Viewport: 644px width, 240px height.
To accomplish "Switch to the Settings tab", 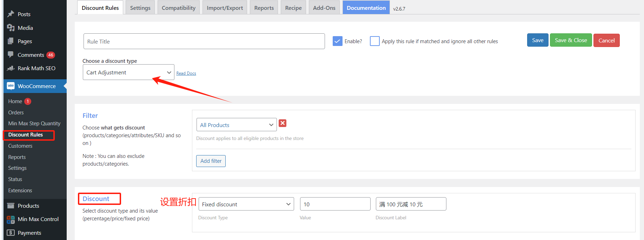I will 140,8.
